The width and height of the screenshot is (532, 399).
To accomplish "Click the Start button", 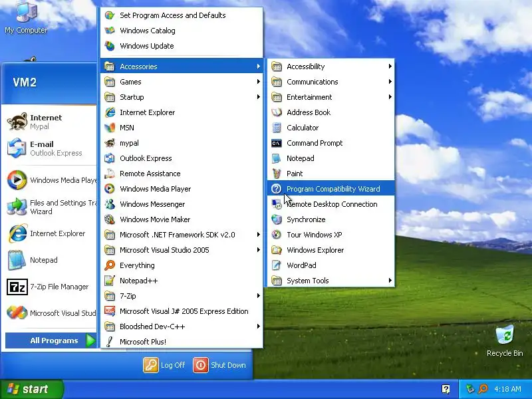I will pyautogui.click(x=31, y=389).
